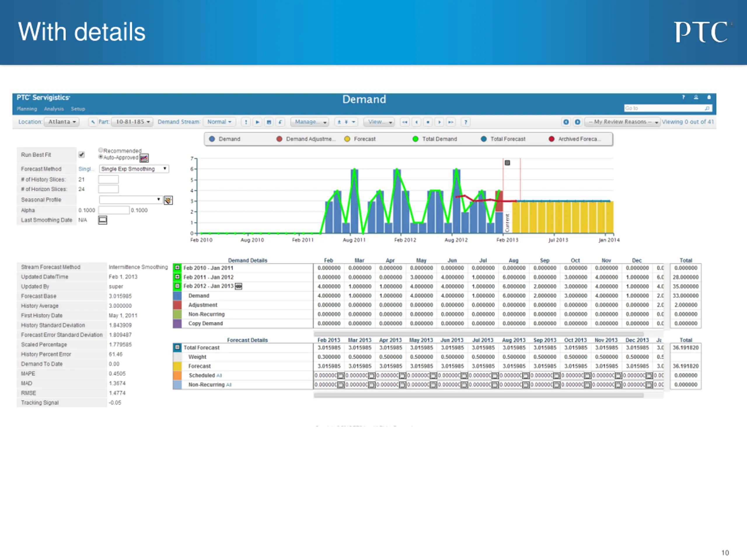
Task: Open the Atlanta location dropdown
Action: pos(62,122)
